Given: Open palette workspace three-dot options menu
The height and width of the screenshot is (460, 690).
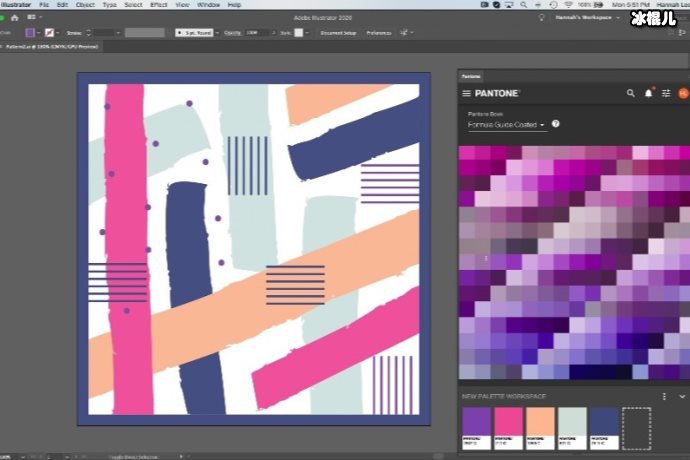Looking at the screenshot, I should tap(664, 396).
